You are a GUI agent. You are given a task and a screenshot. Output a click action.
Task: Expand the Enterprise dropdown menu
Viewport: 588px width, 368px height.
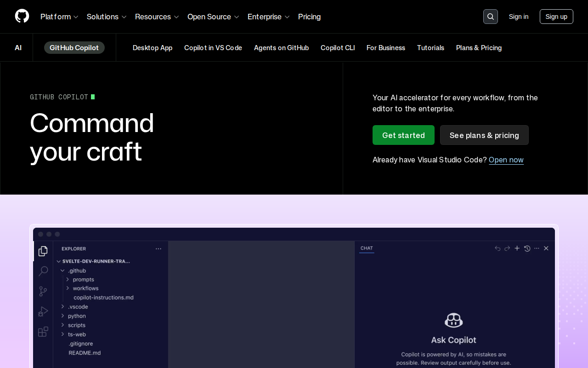tap(269, 17)
